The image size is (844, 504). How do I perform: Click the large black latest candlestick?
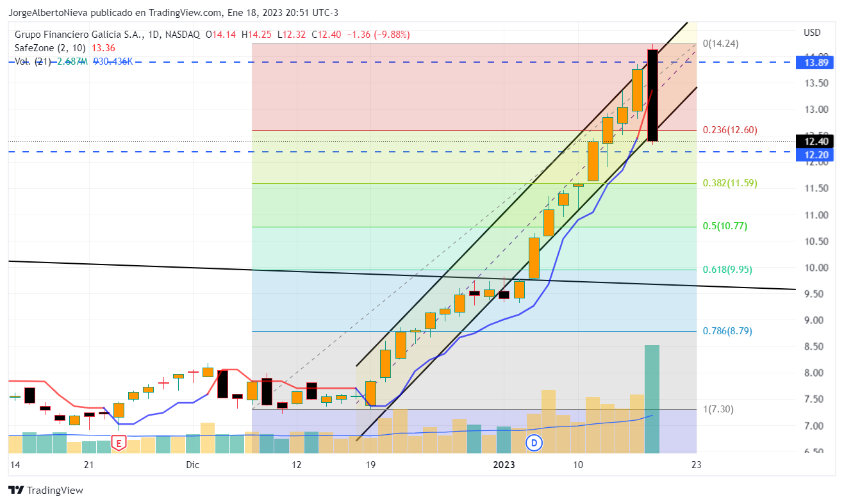point(652,95)
